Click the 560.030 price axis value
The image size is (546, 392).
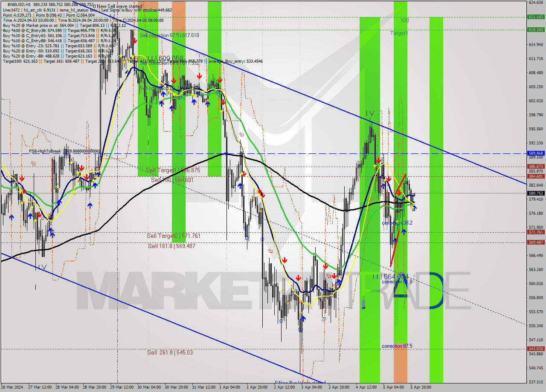coord(536,284)
